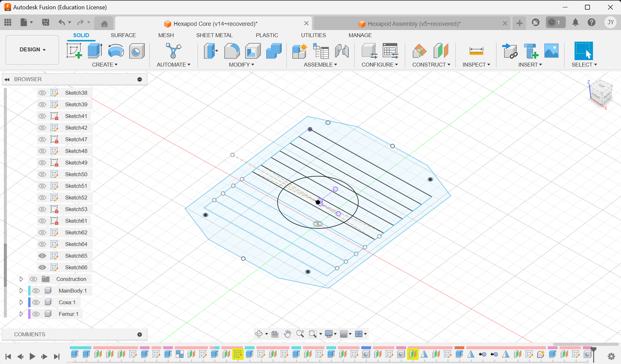
Task: Open the DESIGN workspace dropdown
Action: coord(33,50)
